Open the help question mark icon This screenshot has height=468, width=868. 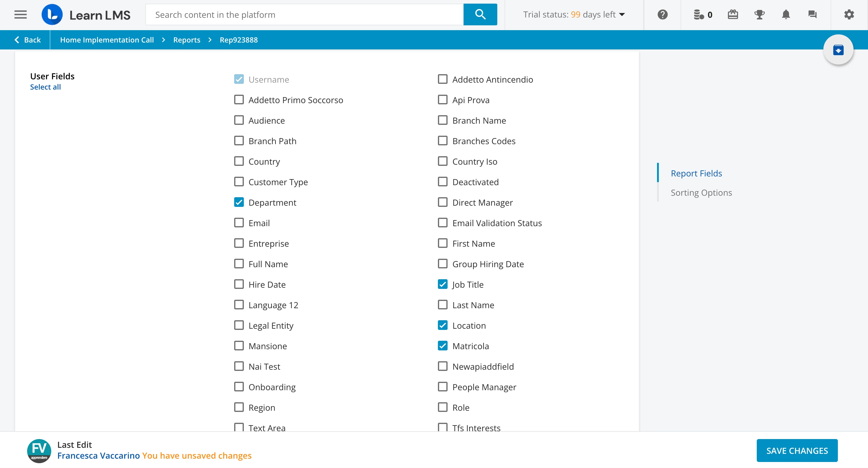pos(662,14)
